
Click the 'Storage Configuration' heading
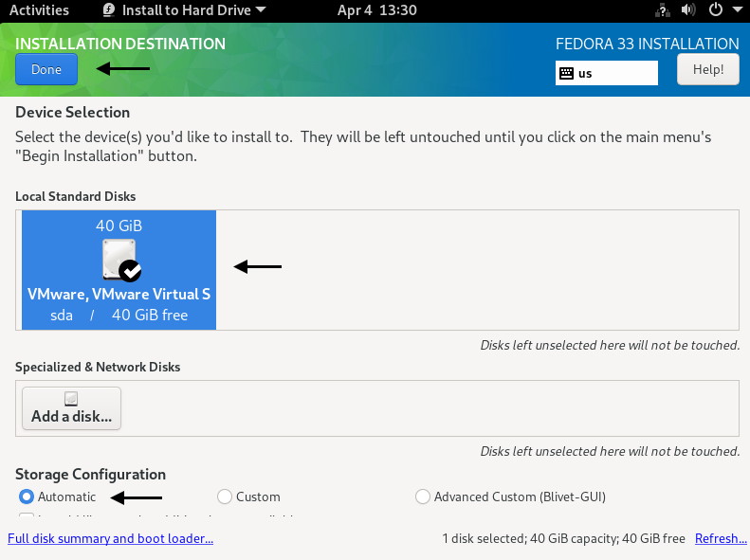[x=90, y=474]
